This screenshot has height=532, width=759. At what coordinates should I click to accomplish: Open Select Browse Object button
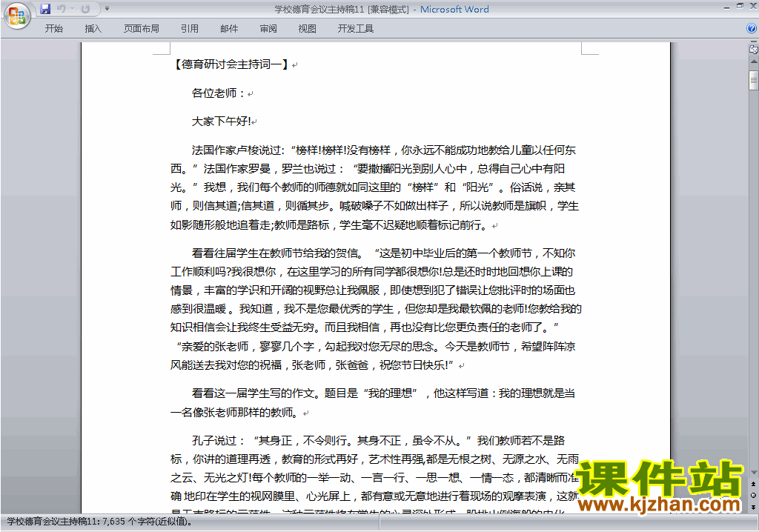coord(754,495)
